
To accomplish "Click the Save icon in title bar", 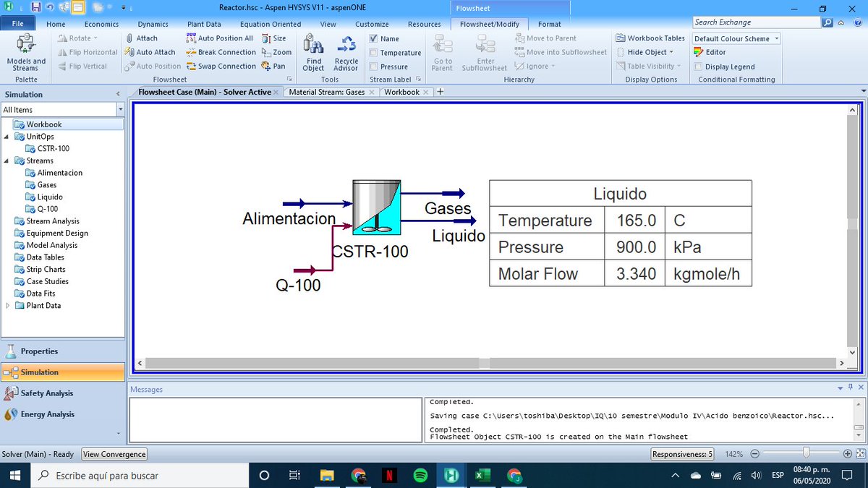I will coord(35,7).
